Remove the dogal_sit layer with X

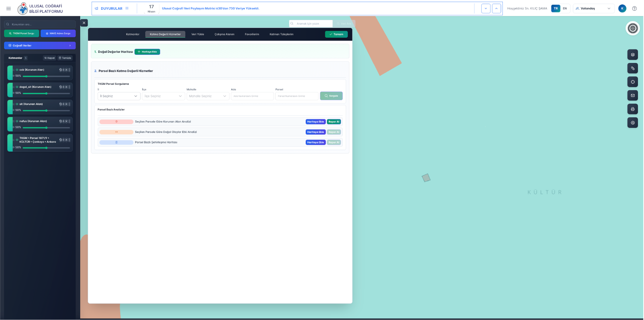pyautogui.click(x=66, y=87)
